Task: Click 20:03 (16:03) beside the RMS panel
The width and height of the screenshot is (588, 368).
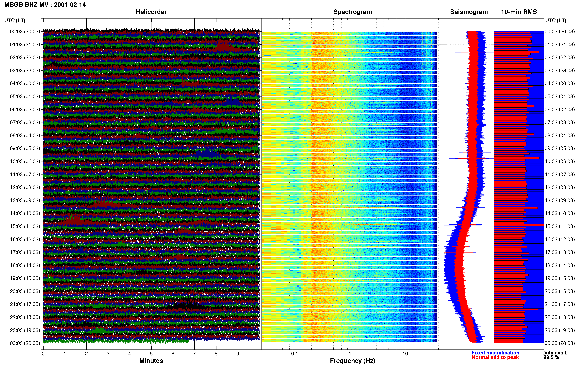Action: [x=560, y=291]
